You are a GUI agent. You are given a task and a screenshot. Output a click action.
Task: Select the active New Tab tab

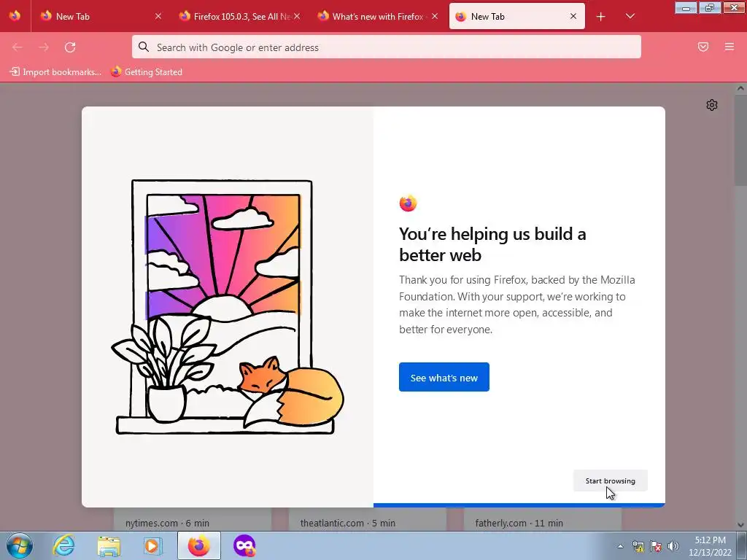(x=517, y=16)
